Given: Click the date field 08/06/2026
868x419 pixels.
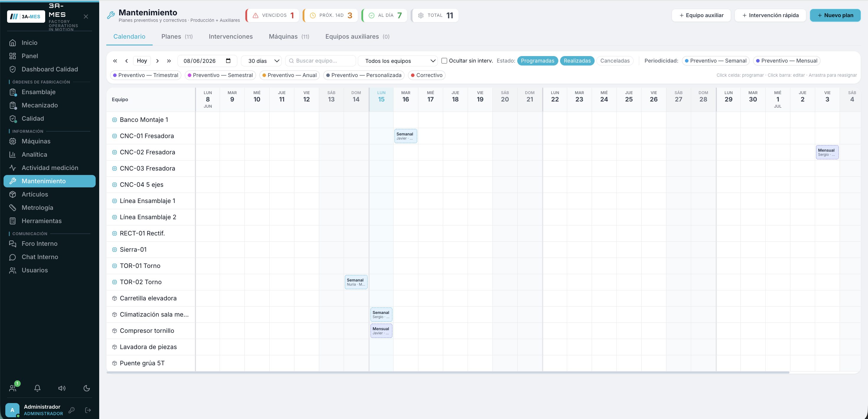Looking at the screenshot, I should (x=207, y=61).
